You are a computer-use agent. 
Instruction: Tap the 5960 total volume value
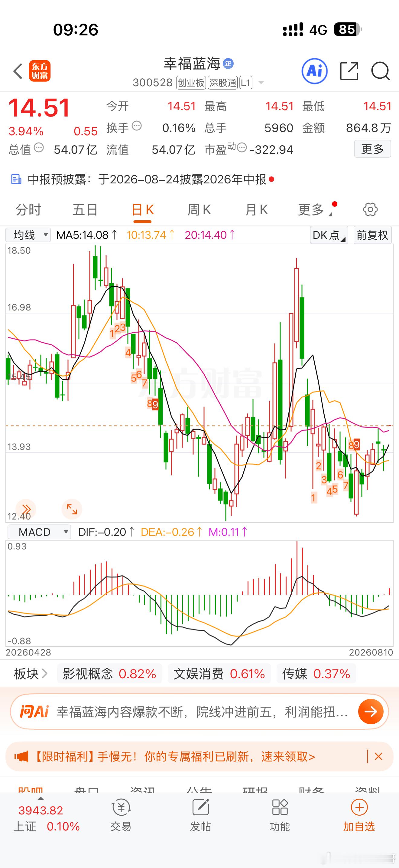click(x=279, y=128)
